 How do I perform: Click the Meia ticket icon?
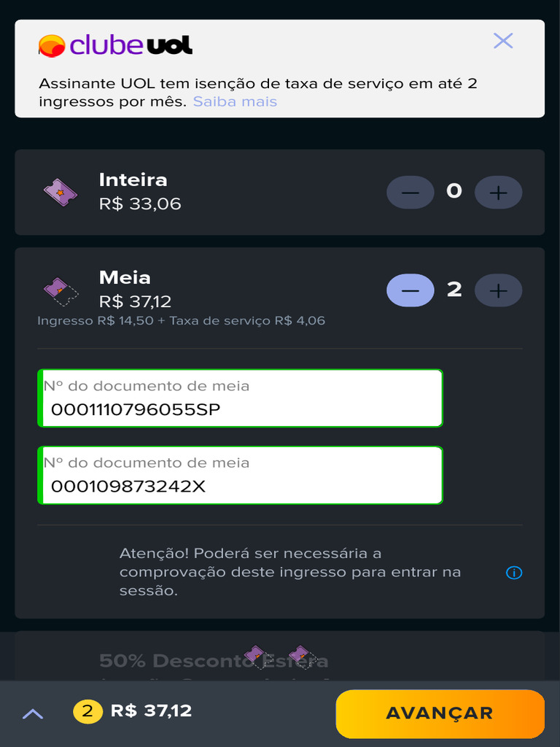click(x=60, y=291)
